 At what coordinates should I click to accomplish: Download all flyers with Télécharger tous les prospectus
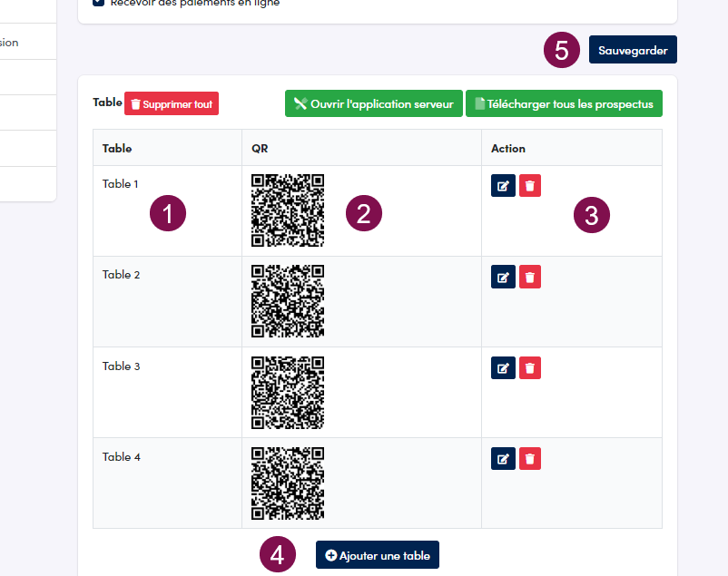(564, 103)
